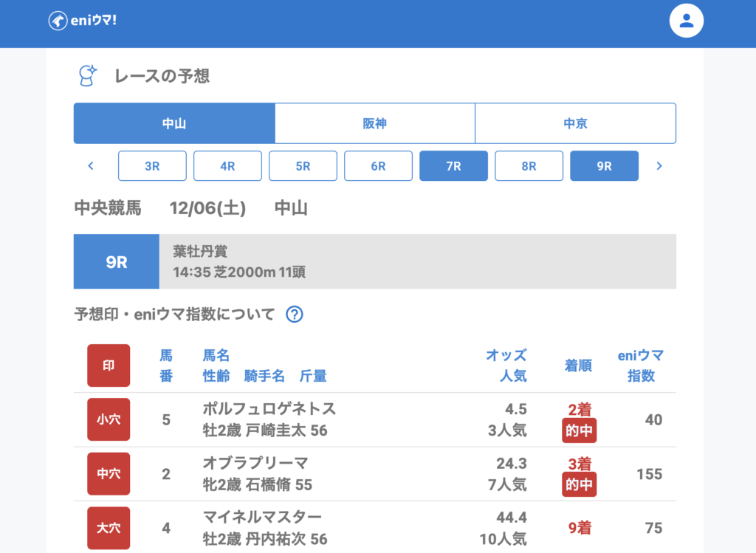The height and width of the screenshot is (553, 756).
Task: Open the user account profile icon
Action: (x=686, y=21)
